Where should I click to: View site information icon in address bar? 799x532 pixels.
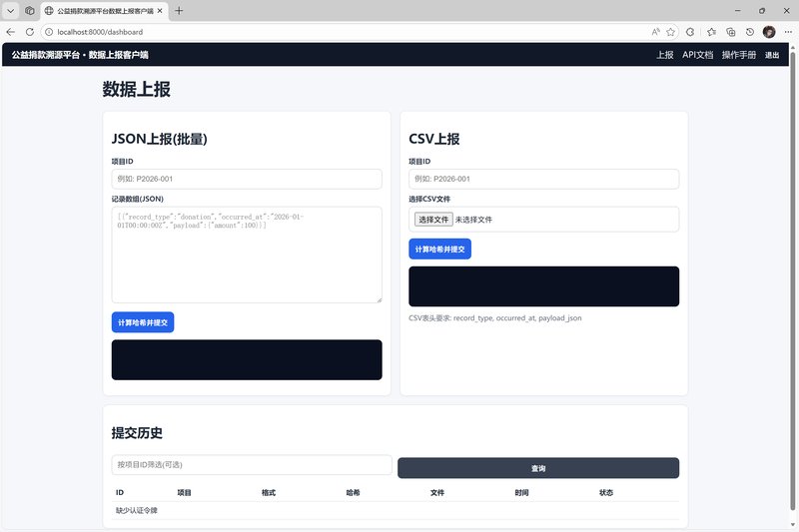[x=49, y=32]
